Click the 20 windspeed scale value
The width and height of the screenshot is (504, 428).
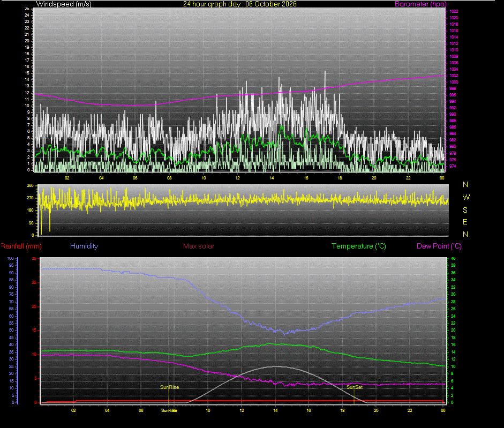point(27,41)
